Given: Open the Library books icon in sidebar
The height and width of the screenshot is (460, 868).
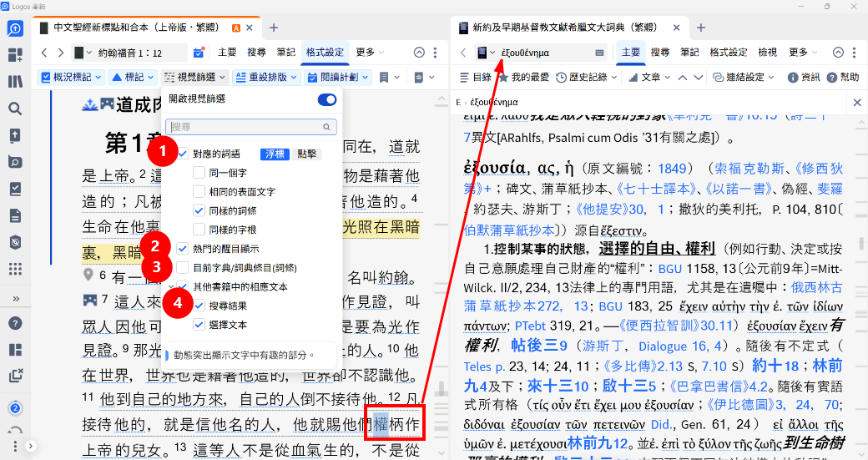Looking at the screenshot, I should pyautogui.click(x=15, y=81).
